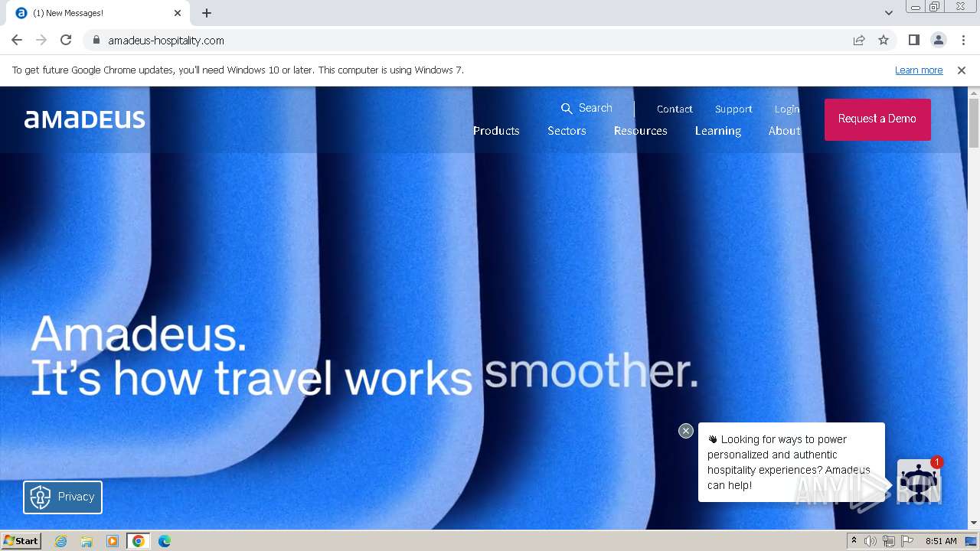
Task: Open the Chrome three-dot menu
Action: click(x=963, y=40)
